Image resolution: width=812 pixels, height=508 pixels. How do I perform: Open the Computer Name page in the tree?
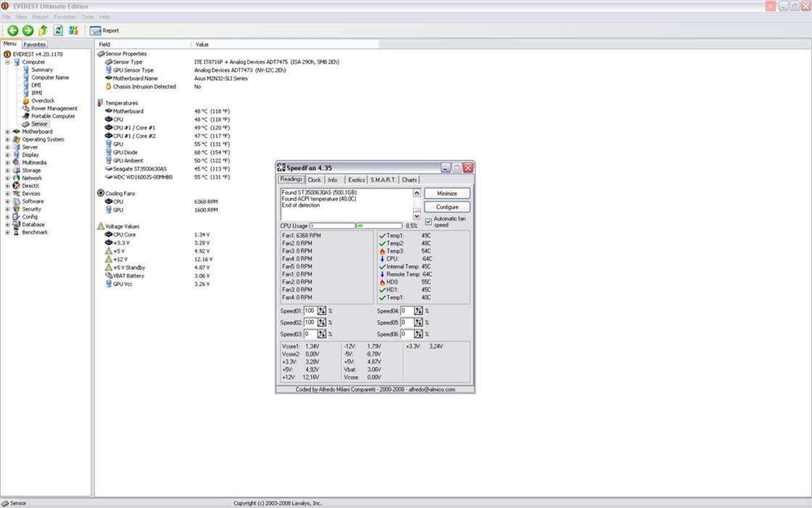[50, 77]
